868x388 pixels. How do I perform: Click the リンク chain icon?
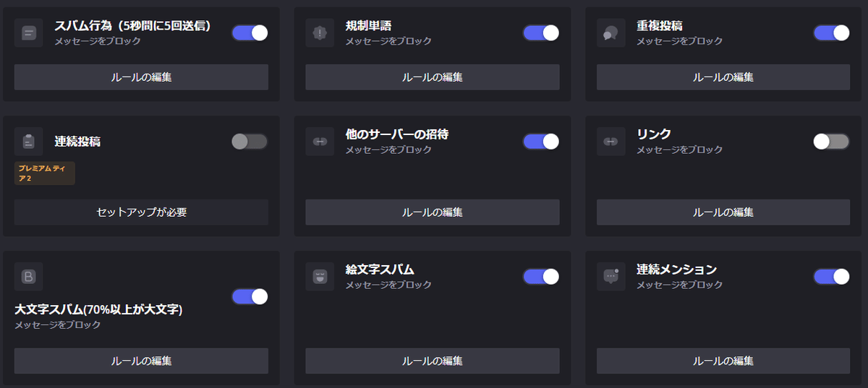tap(611, 141)
